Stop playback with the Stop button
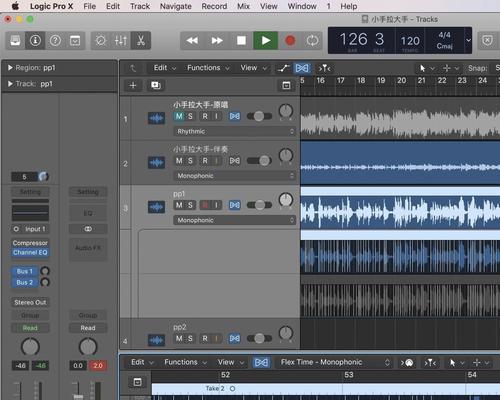Screen dimensions: 500x400 coord(241,41)
